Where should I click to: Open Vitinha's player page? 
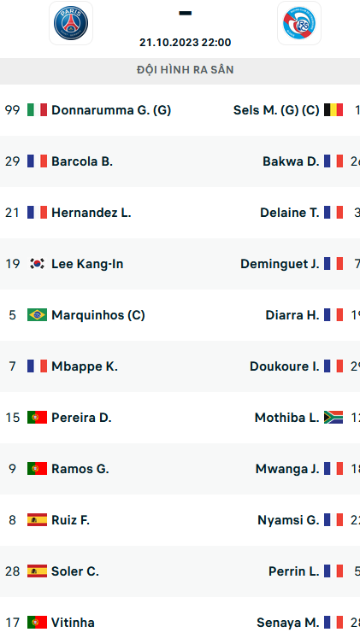tap(73, 623)
